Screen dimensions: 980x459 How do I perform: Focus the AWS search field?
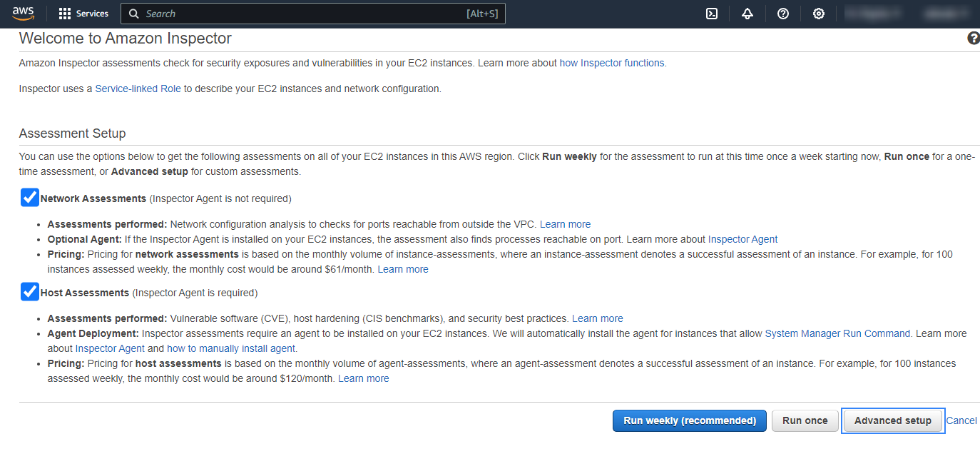coord(300,14)
